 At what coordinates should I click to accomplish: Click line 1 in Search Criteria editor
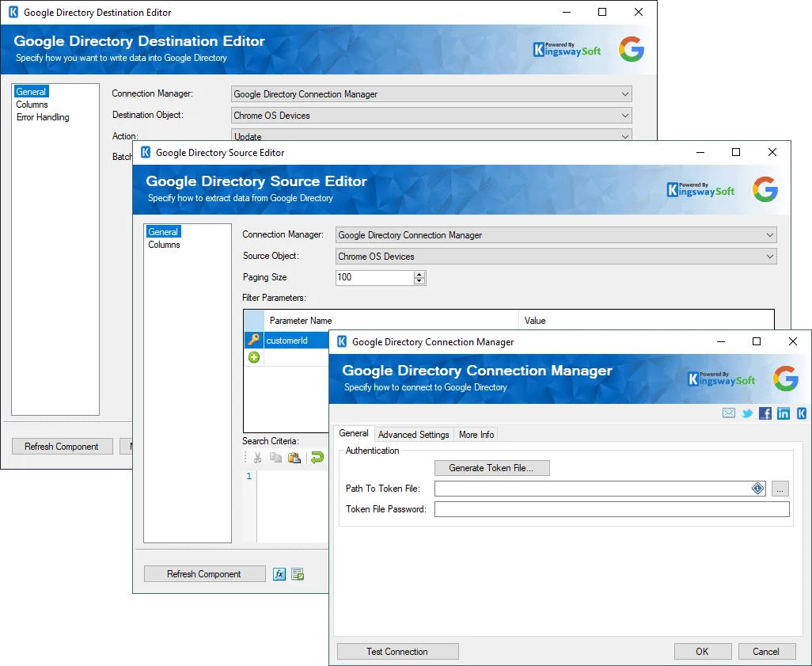[293, 476]
